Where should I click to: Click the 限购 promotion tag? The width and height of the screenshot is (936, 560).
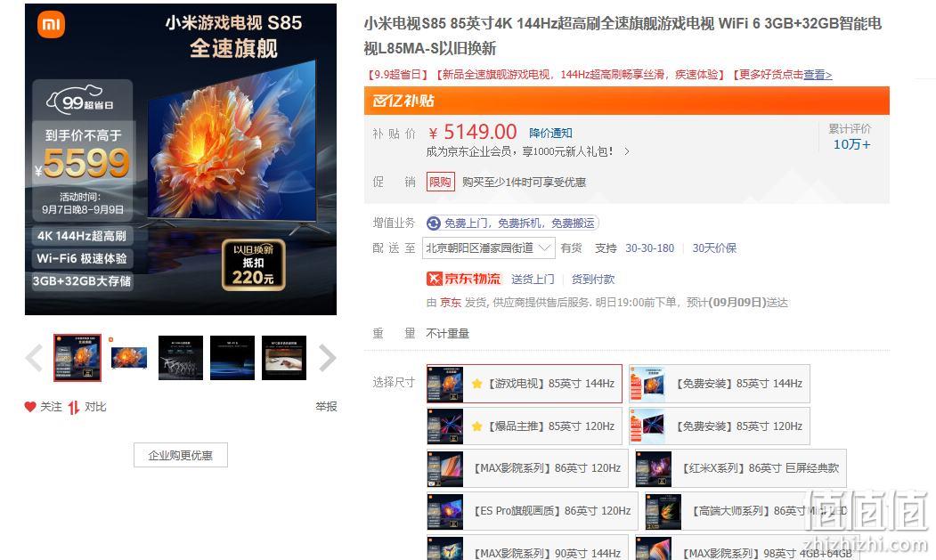441,183
